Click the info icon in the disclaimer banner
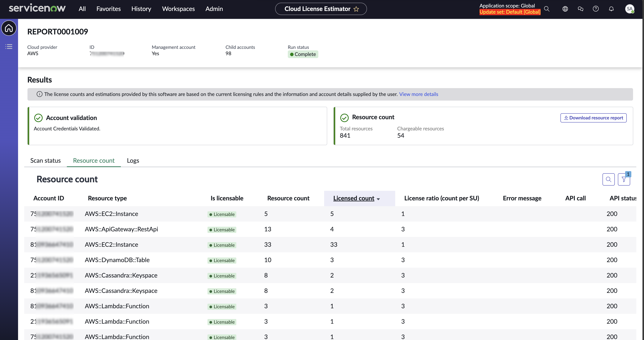 pos(40,94)
